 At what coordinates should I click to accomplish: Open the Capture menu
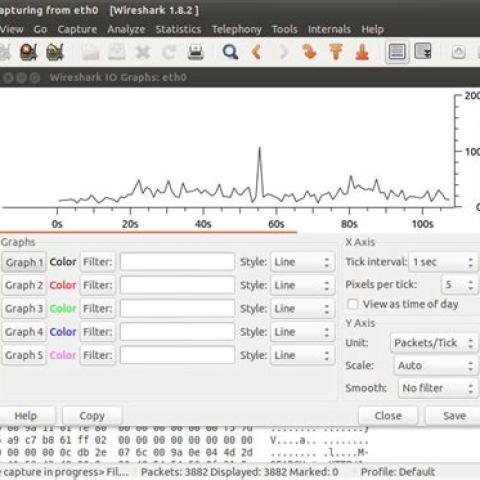pyautogui.click(x=77, y=29)
